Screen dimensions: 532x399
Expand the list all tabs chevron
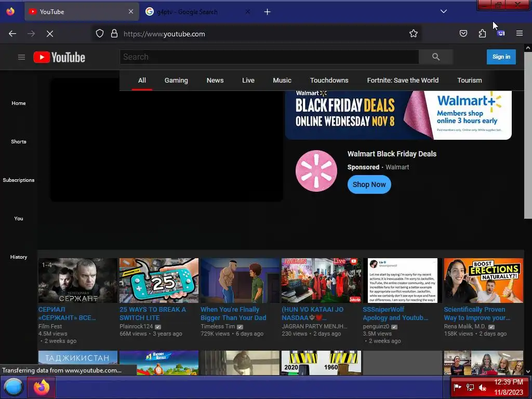pyautogui.click(x=444, y=11)
